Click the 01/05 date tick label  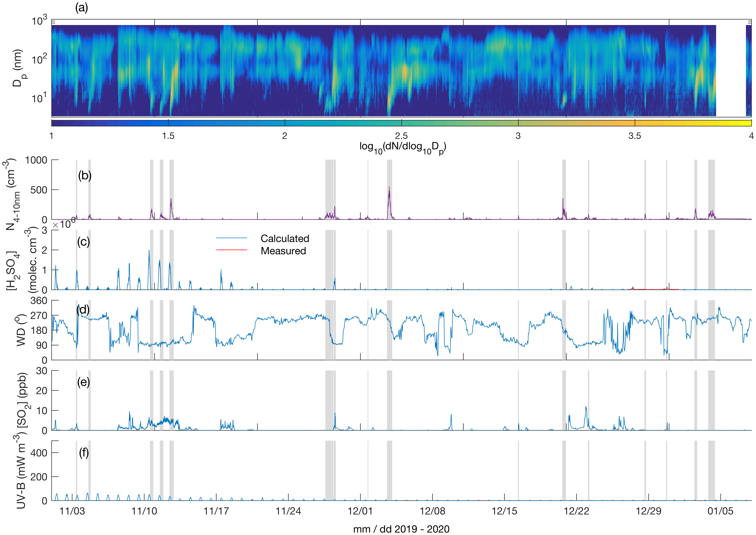pyautogui.click(x=720, y=511)
